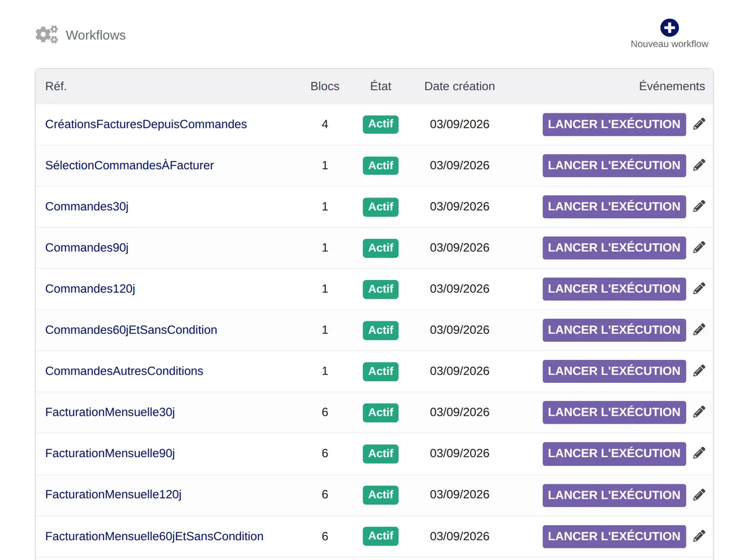Edit SélectionCommandesÀFacturer with its pencil icon
Viewport: 744px width, 560px height.
pos(699,165)
